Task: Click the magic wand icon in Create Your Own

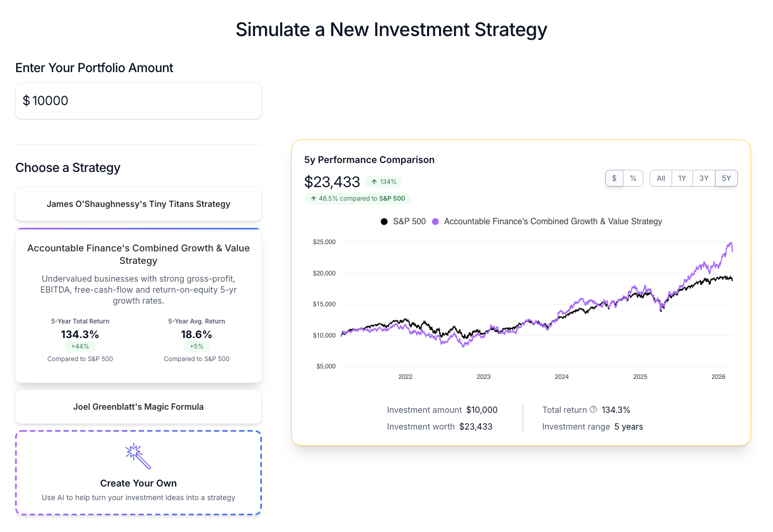Action: [137, 455]
